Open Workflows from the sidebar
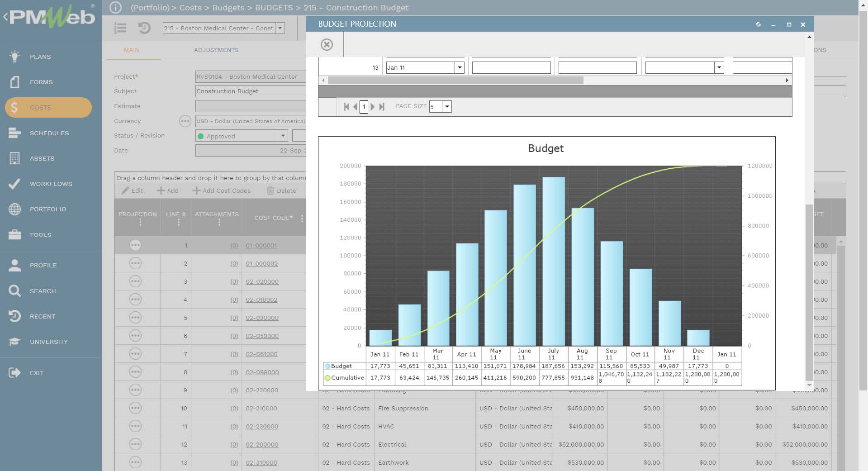This screenshot has height=471, width=868. tap(15, 184)
